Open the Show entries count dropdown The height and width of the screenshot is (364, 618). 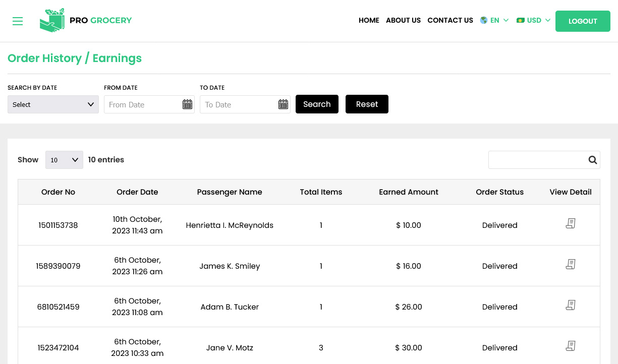[64, 160]
